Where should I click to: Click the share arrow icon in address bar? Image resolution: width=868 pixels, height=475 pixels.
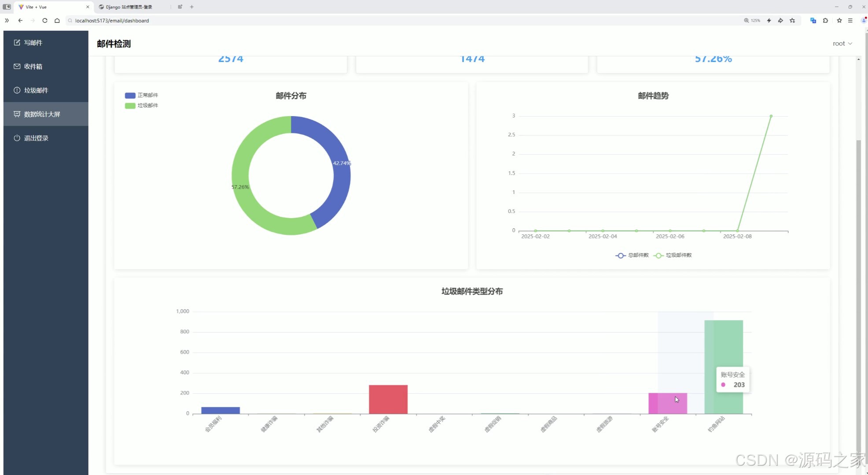pyautogui.click(x=780, y=20)
